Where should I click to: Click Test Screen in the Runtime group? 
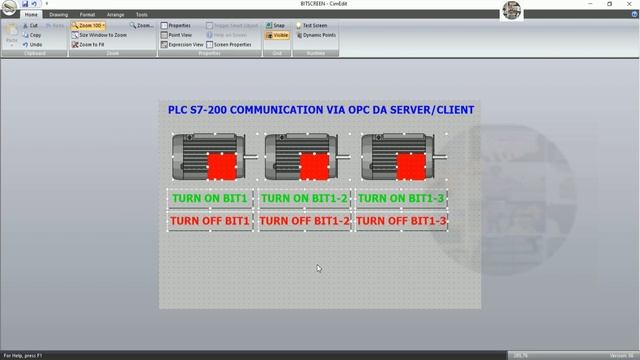pyautogui.click(x=311, y=25)
